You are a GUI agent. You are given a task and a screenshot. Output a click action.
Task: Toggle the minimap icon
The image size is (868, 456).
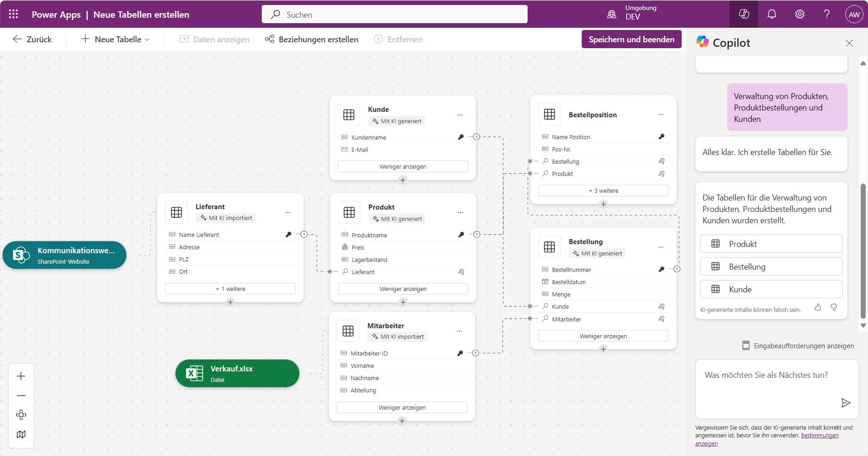coord(21,434)
